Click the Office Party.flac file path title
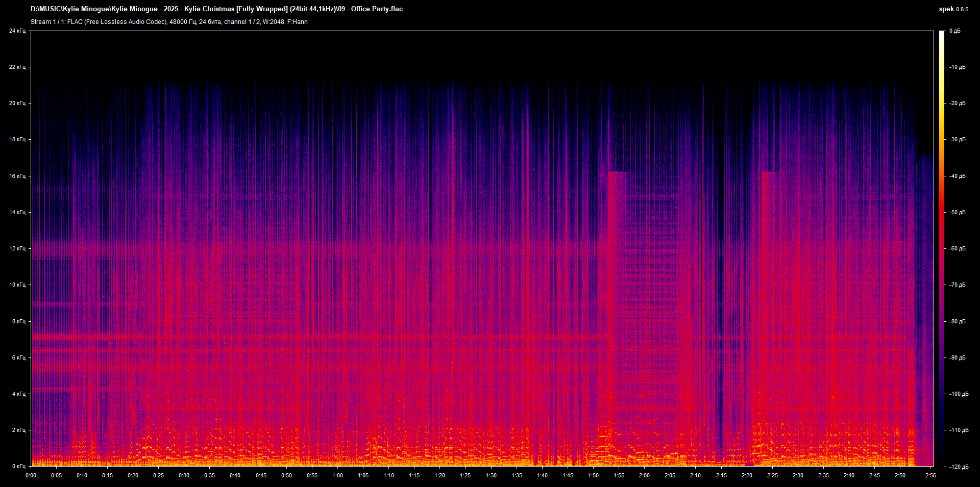Image resolution: width=980 pixels, height=487 pixels. click(216, 9)
